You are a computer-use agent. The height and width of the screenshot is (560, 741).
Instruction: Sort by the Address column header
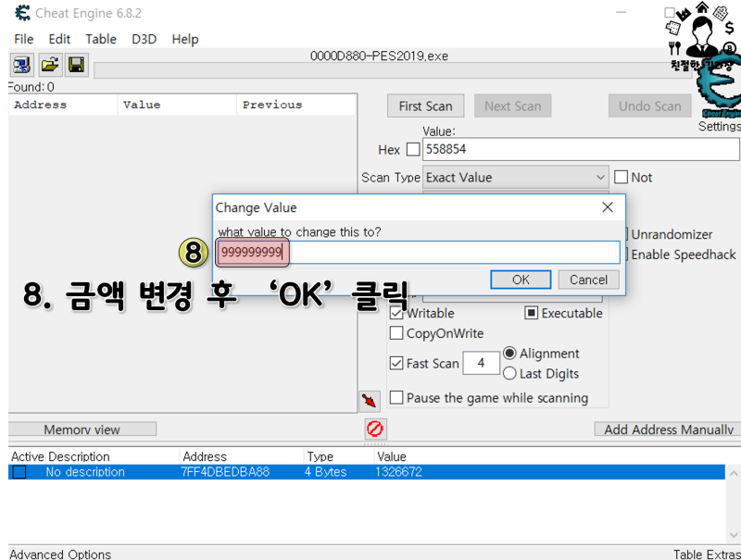[63, 105]
